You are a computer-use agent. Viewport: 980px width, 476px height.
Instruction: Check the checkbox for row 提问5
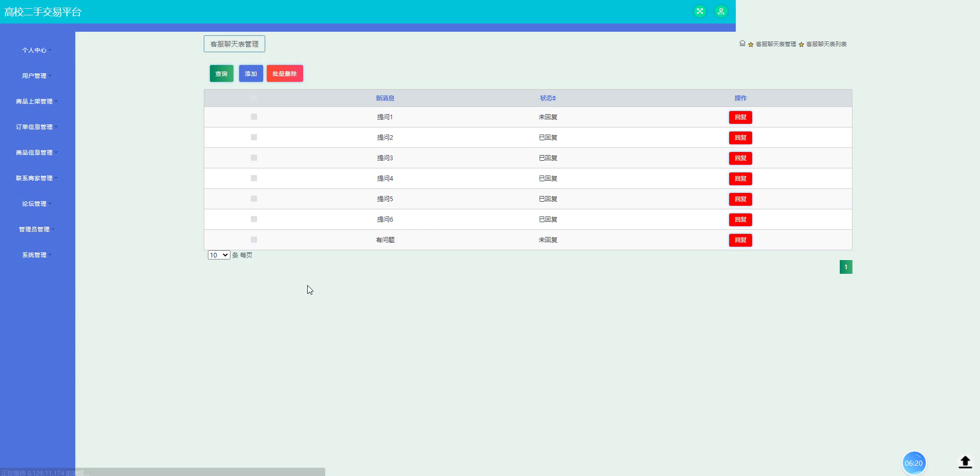[x=254, y=199]
